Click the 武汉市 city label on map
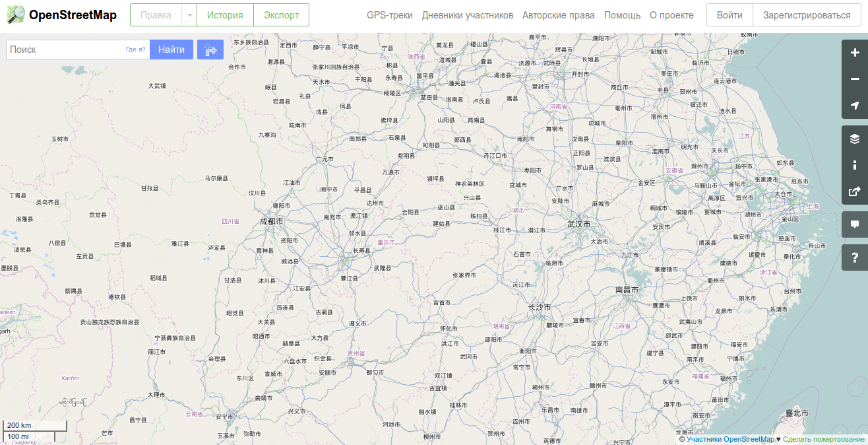Image resolution: width=868 pixels, height=445 pixels. coord(579,224)
